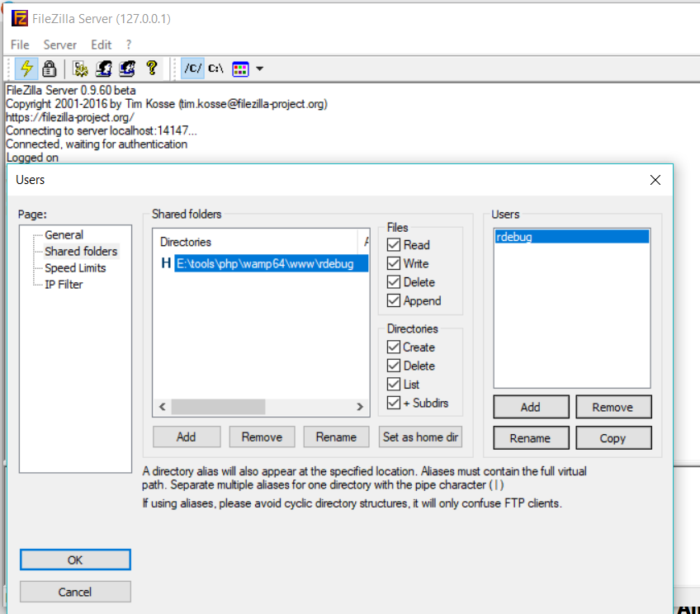Click the https://filezilla-project.org/ log line
The image size is (700, 614).
(69, 117)
